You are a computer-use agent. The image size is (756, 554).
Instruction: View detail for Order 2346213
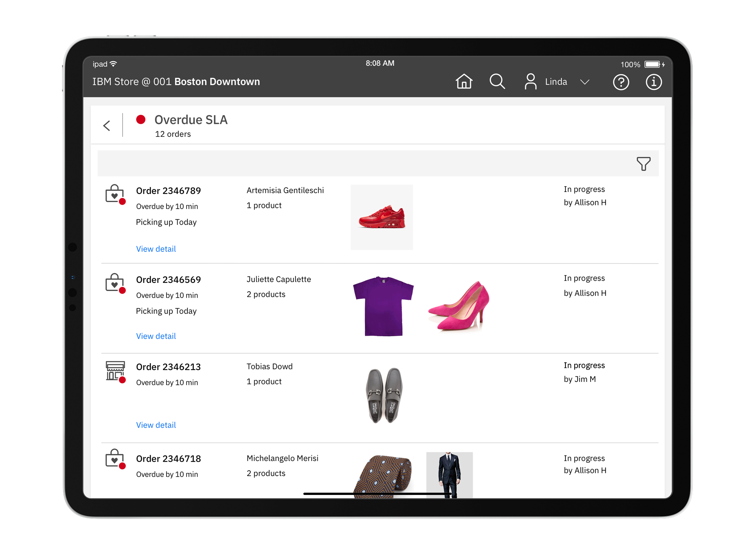point(156,425)
